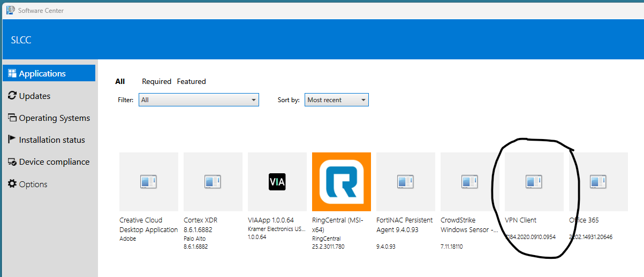
Task: Click the Adobe publisher text
Action: point(127,238)
